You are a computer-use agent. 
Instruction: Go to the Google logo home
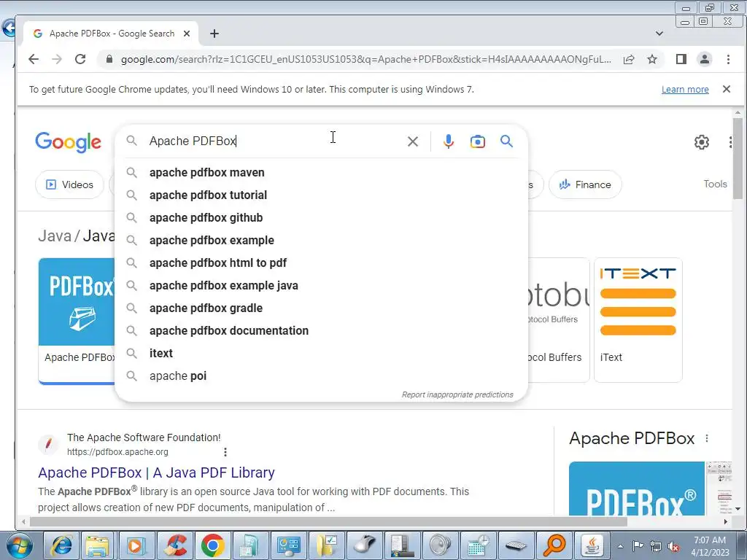68,142
